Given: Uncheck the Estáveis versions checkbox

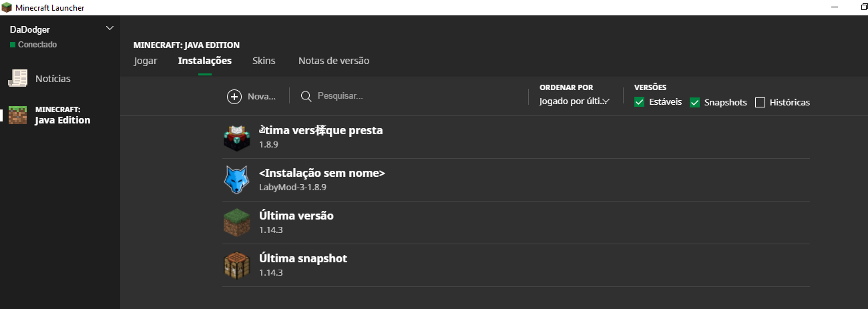Looking at the screenshot, I should pos(640,102).
